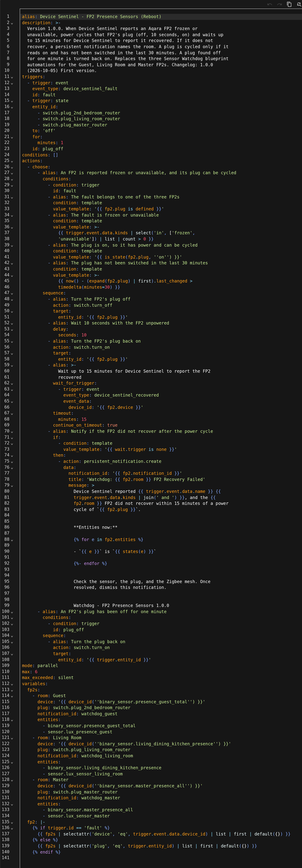The width and height of the screenshot is (302, 868).
Task: Click the '{% endif %}' line
Action: (x=46, y=852)
